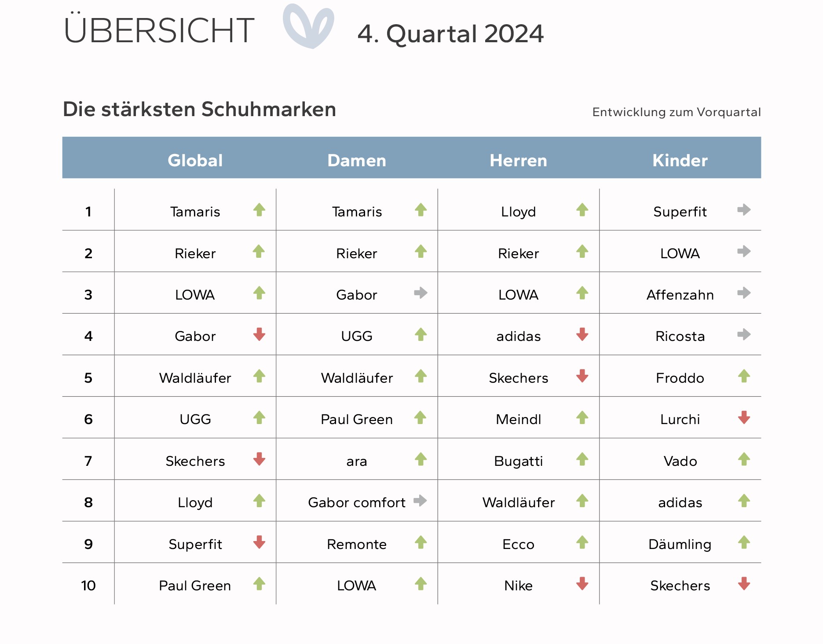Click the red down arrow beside Nike
823x644 pixels.
582,584
